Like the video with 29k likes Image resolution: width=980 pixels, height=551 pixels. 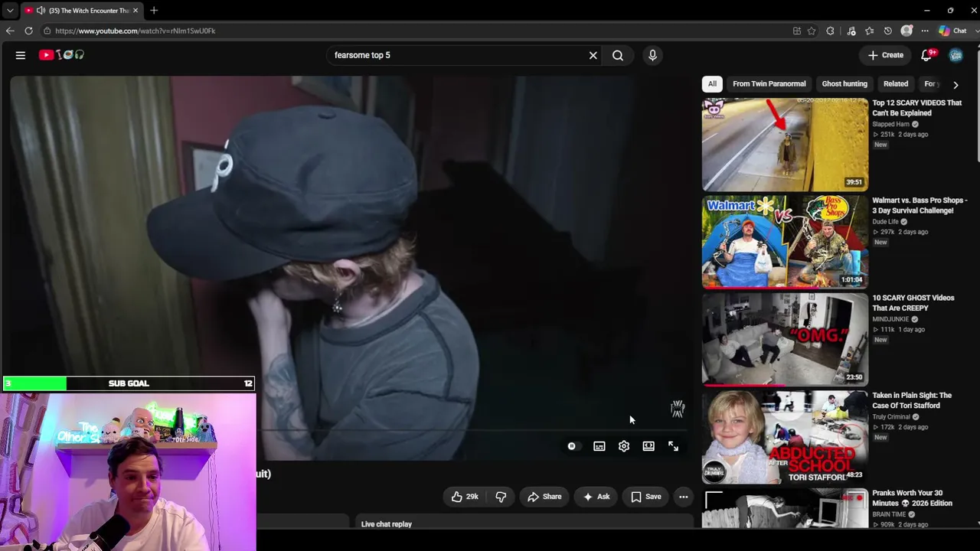tap(464, 497)
